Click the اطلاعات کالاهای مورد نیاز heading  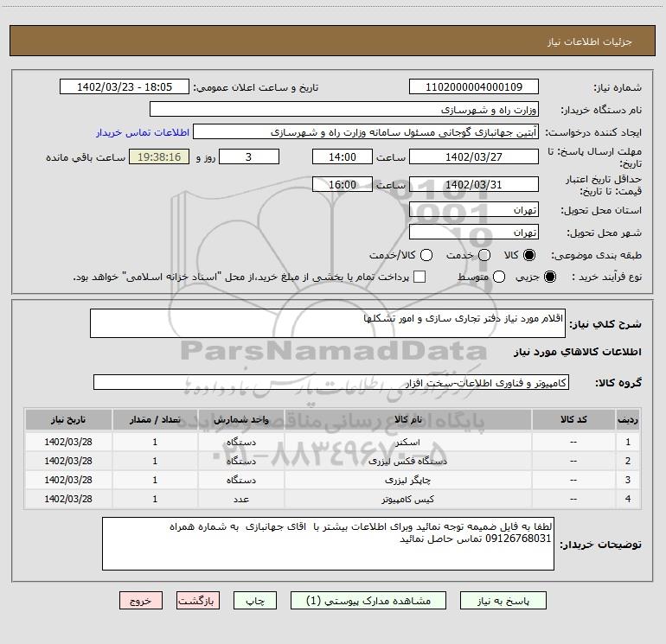tap(578, 352)
